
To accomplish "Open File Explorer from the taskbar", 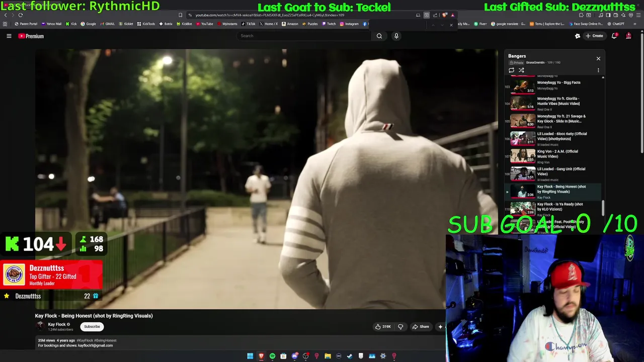I will click(328, 356).
